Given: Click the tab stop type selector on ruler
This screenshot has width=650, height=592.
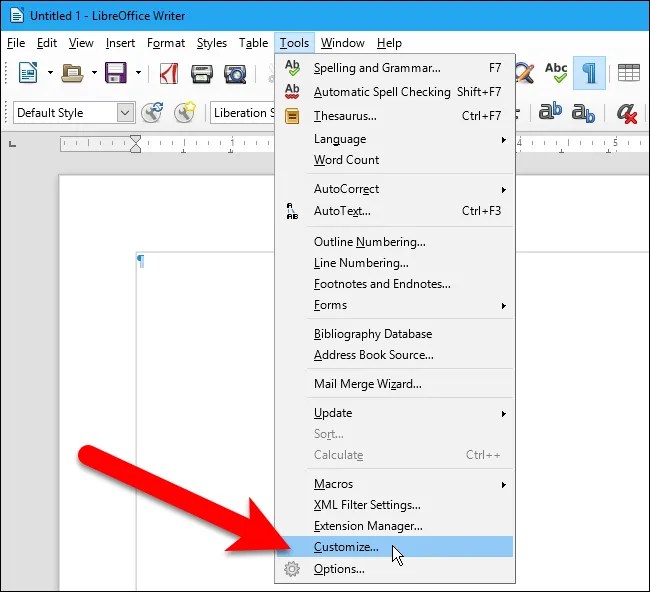Looking at the screenshot, I should (x=12, y=144).
